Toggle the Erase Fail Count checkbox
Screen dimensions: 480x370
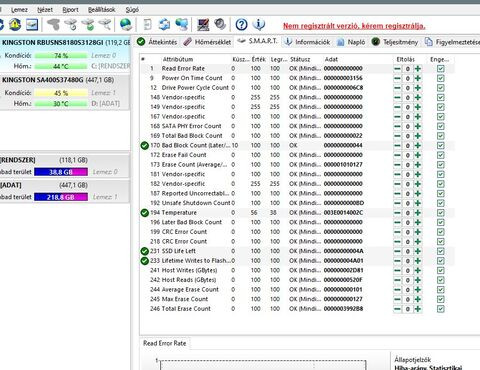point(441,155)
